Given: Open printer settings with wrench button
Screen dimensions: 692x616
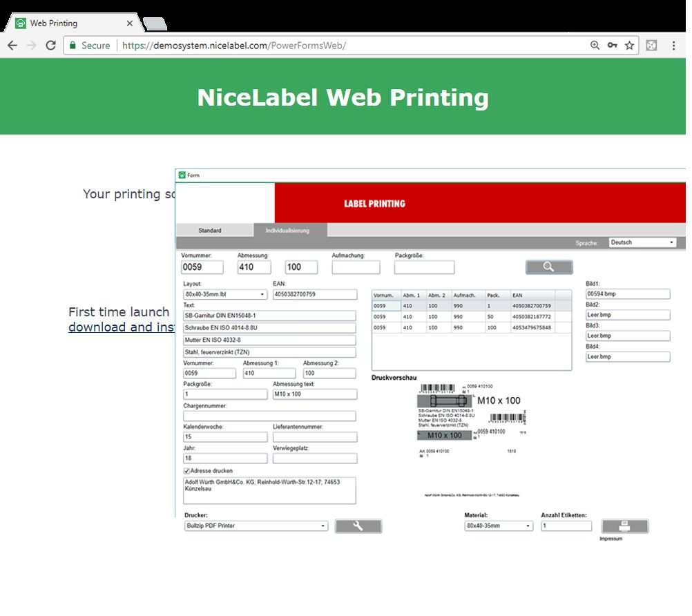Looking at the screenshot, I should pyautogui.click(x=358, y=526).
